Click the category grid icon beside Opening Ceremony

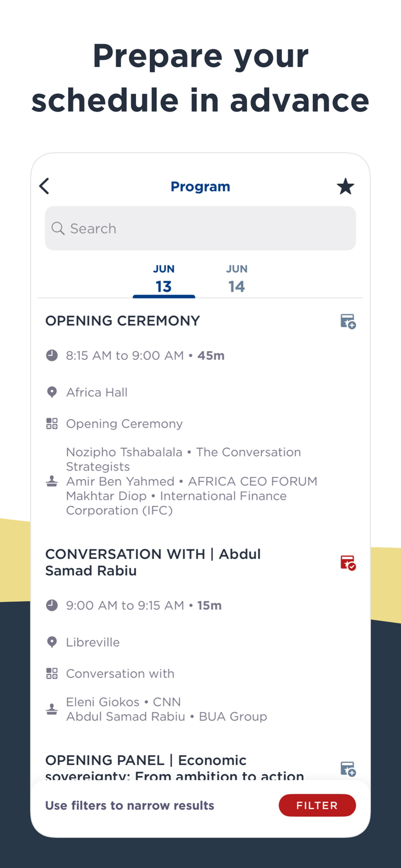[51, 423]
